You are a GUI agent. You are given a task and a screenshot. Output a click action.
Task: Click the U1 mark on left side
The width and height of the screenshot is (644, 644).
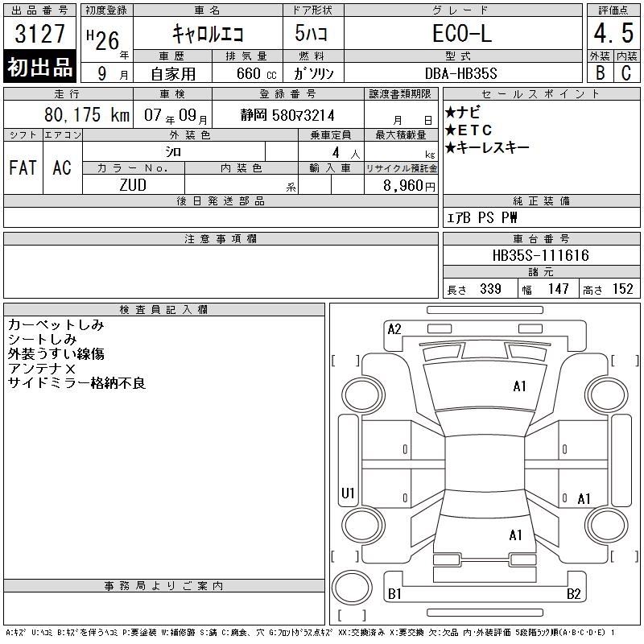(x=348, y=493)
